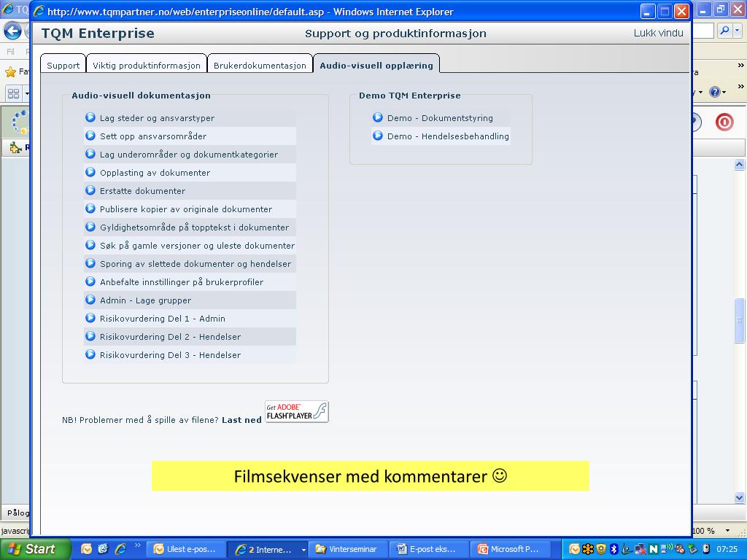Play icon for Sett opp ansvarsområder
The width and height of the screenshot is (747, 560).
coord(90,136)
